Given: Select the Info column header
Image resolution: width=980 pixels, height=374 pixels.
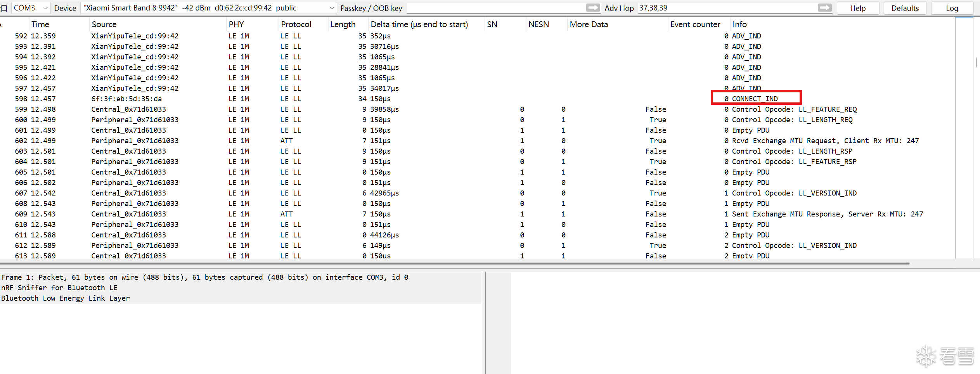Looking at the screenshot, I should click(739, 24).
